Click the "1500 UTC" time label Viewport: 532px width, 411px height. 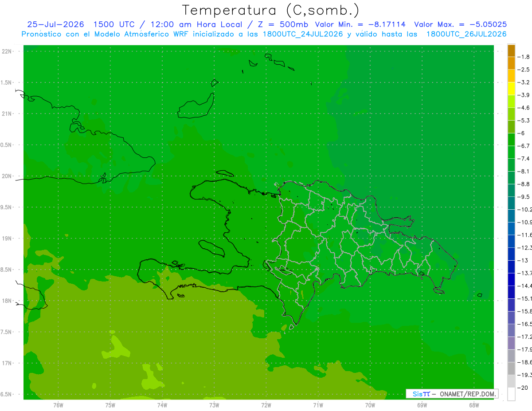113,24
